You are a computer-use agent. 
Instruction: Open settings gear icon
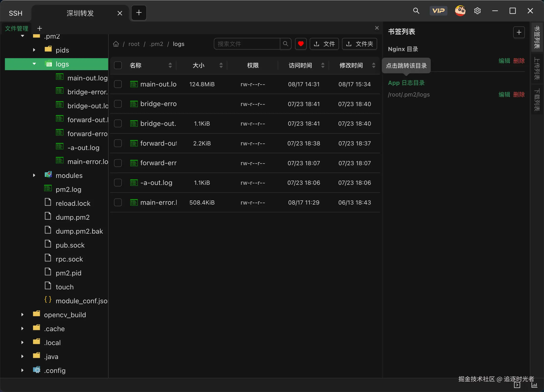tap(477, 11)
